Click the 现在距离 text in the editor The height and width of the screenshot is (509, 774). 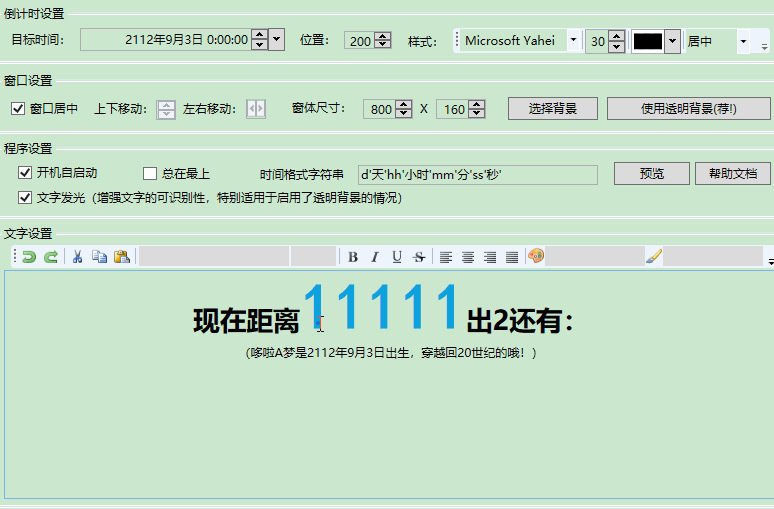point(246,321)
